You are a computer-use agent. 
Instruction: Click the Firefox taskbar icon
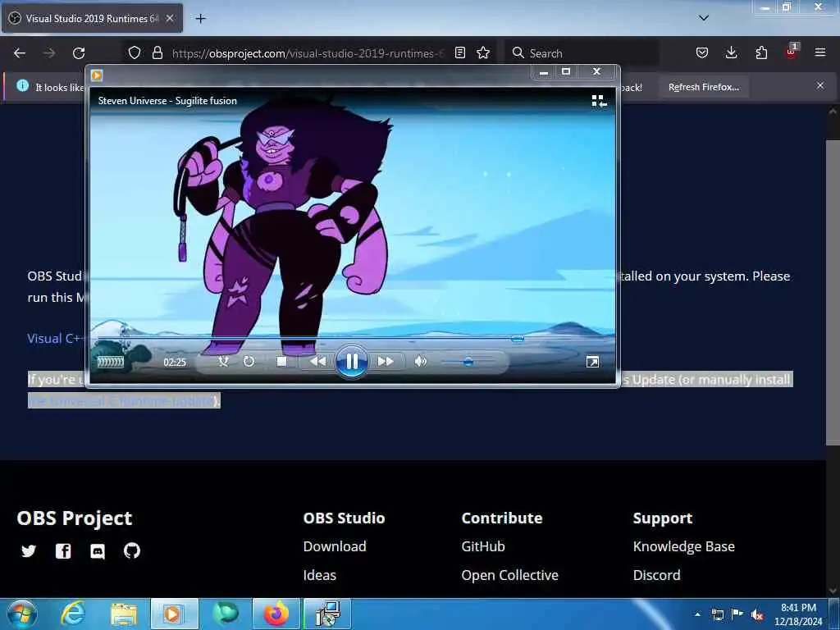(x=276, y=614)
